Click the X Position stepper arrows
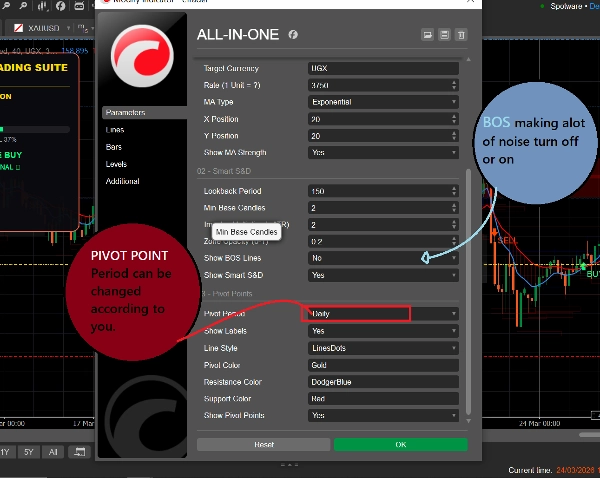This screenshot has width=600, height=478. (x=454, y=119)
